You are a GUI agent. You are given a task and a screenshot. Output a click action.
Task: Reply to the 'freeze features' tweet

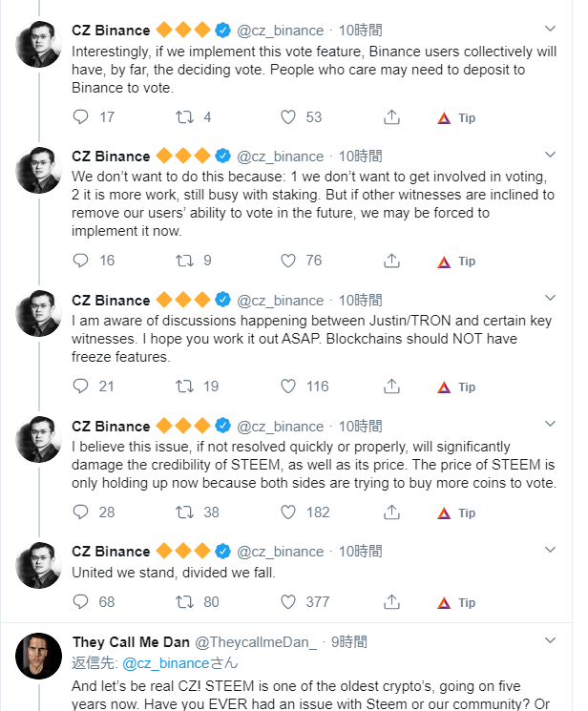81,387
